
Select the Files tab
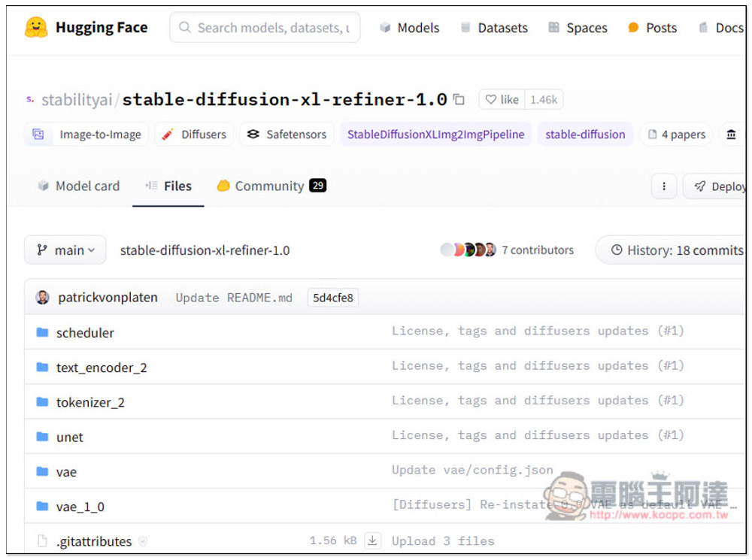coord(168,186)
